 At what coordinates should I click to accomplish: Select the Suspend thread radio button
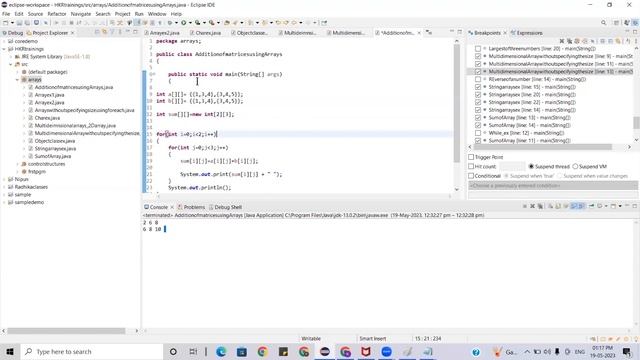(x=531, y=166)
